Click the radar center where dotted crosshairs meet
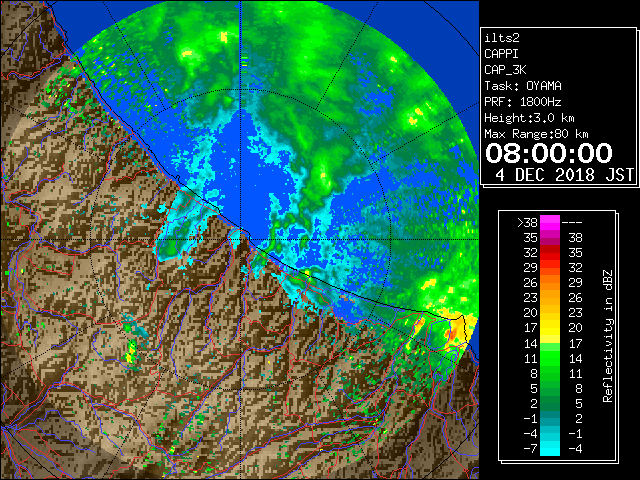The height and width of the screenshot is (480, 640). click(x=241, y=239)
